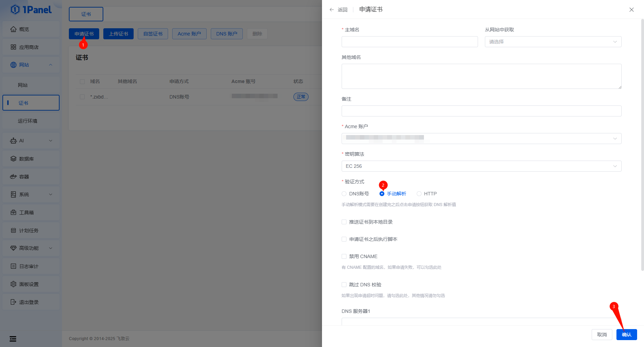Select the DNS账号 verification radio button
644x347 pixels.
(344, 194)
